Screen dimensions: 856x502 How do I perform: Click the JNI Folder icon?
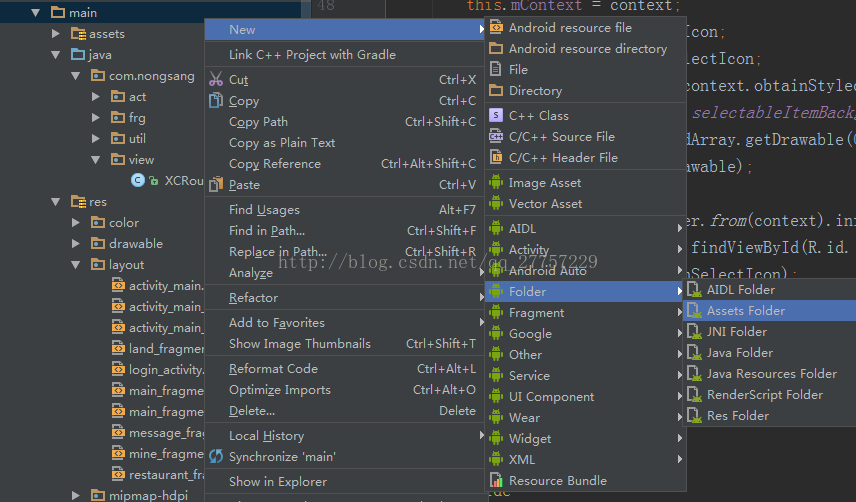pyautogui.click(x=694, y=332)
